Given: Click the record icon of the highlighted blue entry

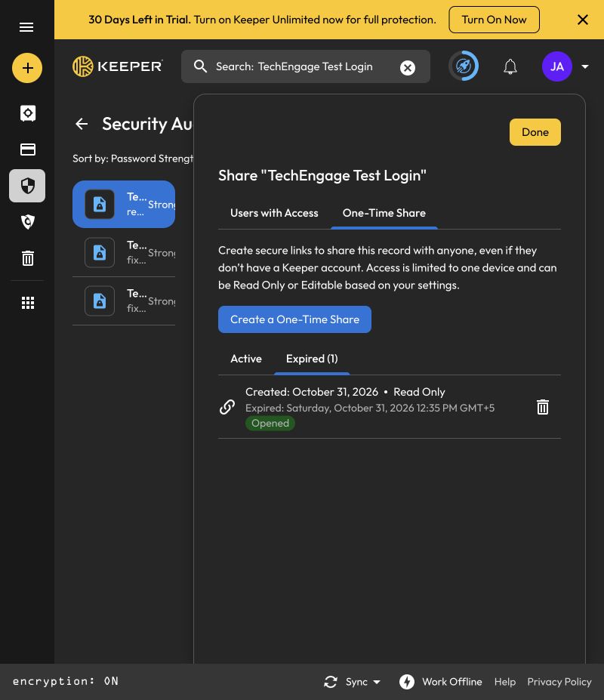Looking at the screenshot, I should point(100,204).
